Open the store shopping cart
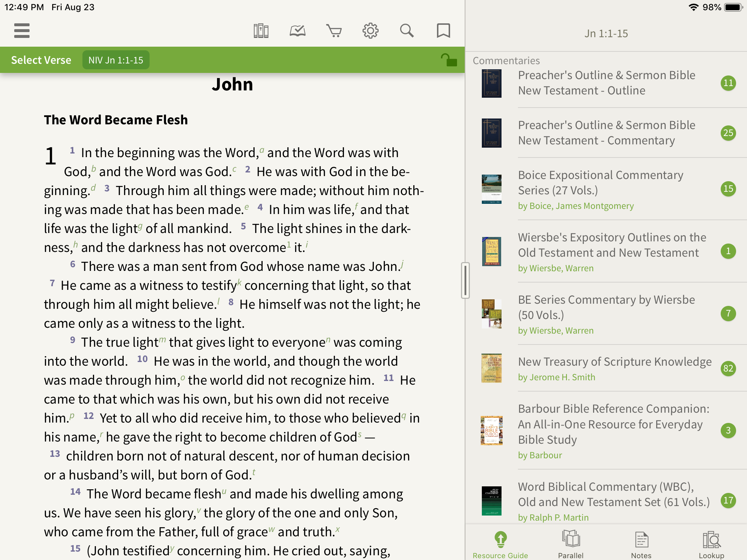Image resolution: width=747 pixels, height=560 pixels. (x=334, y=31)
